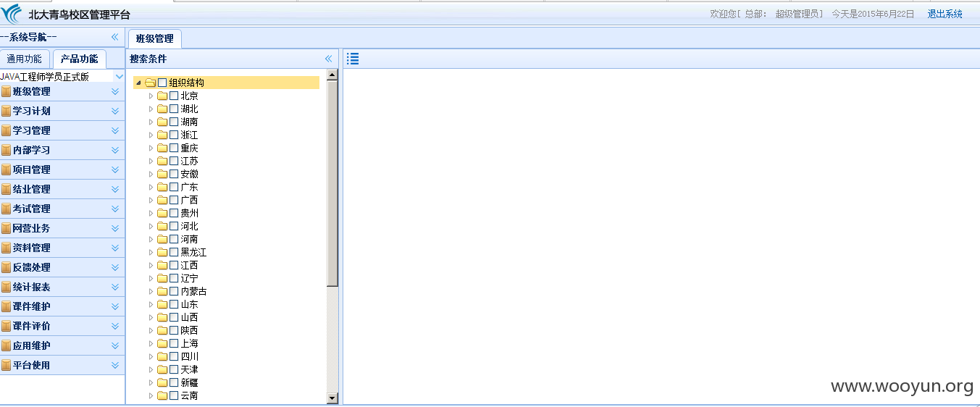The image size is (980, 407).
Task: Switch to the 通用功能 tab
Action: (x=25, y=59)
